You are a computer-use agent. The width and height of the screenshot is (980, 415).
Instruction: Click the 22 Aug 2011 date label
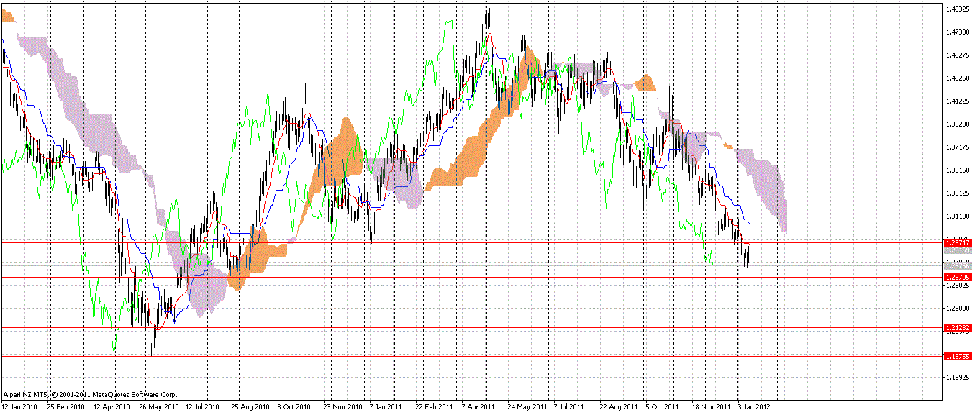(x=618, y=406)
